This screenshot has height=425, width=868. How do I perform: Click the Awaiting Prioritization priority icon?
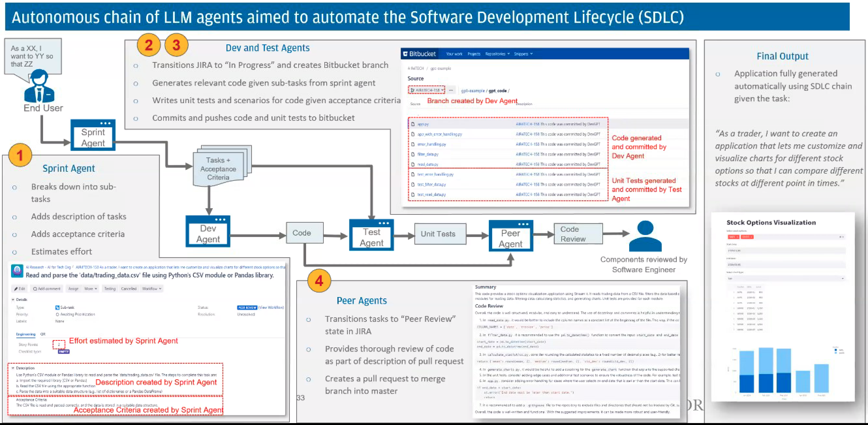tap(57, 314)
